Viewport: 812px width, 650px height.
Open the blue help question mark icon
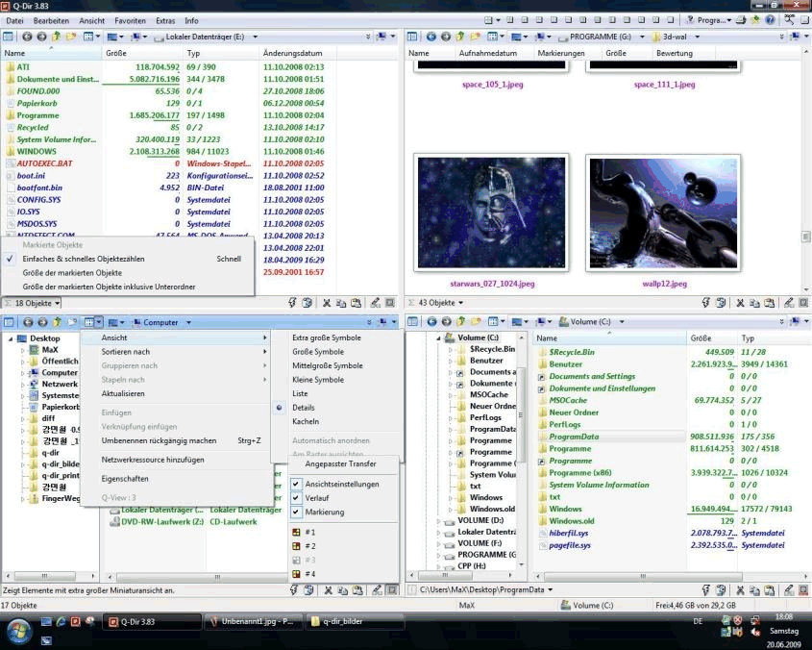point(771,20)
